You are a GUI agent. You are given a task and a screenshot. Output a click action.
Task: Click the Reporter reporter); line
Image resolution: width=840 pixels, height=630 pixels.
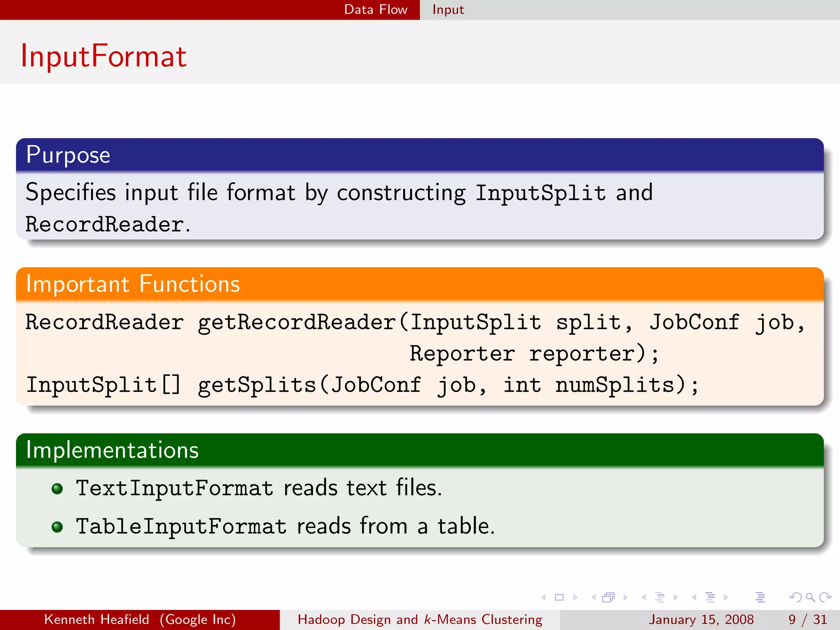pos(534,354)
